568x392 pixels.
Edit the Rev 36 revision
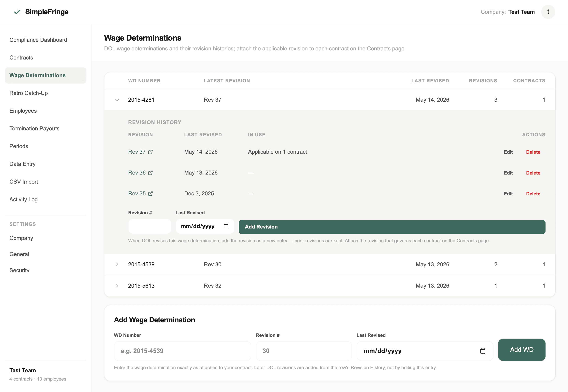click(508, 173)
